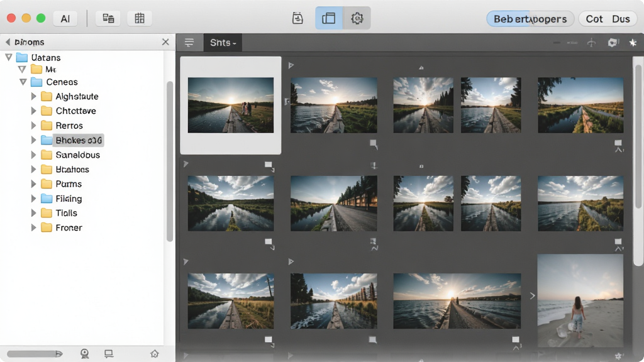Click the blue button starting with "Beb"

click(530, 19)
